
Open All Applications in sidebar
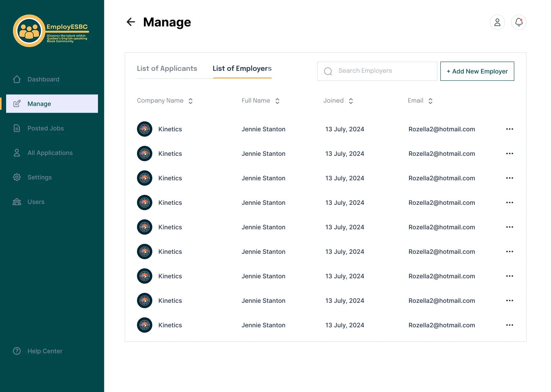click(50, 153)
